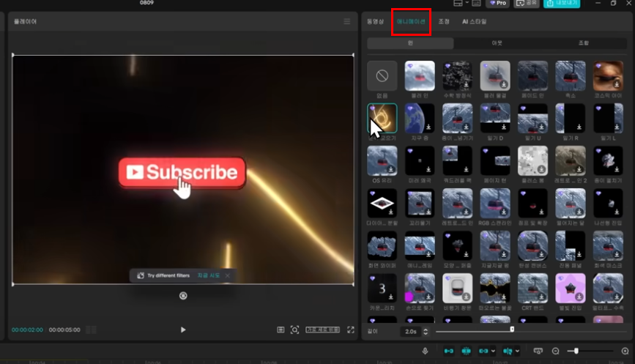Select the 지구 줌 animation thumbnail
The image size is (635, 364).
pyautogui.click(x=420, y=118)
